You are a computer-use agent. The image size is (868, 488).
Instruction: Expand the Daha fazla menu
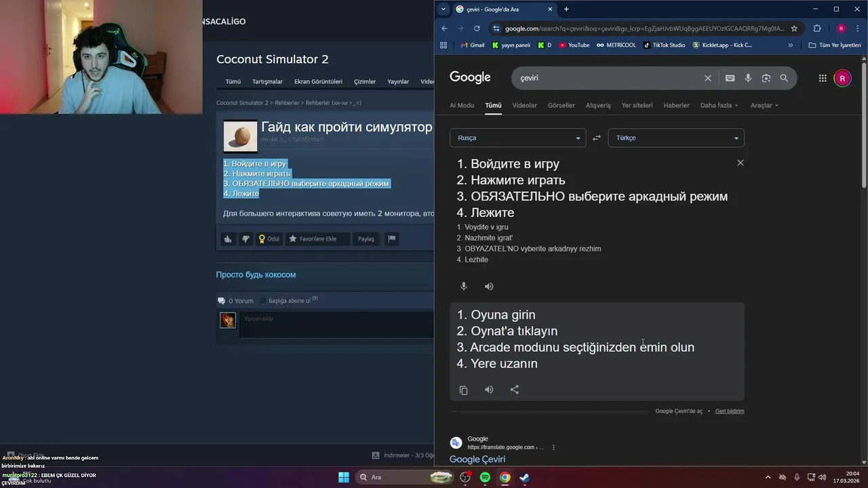pyautogui.click(x=719, y=105)
